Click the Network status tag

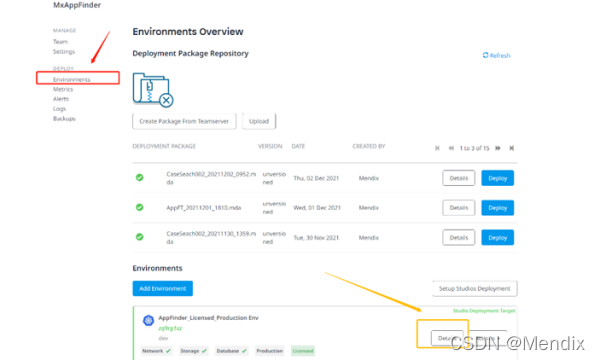(x=157, y=351)
